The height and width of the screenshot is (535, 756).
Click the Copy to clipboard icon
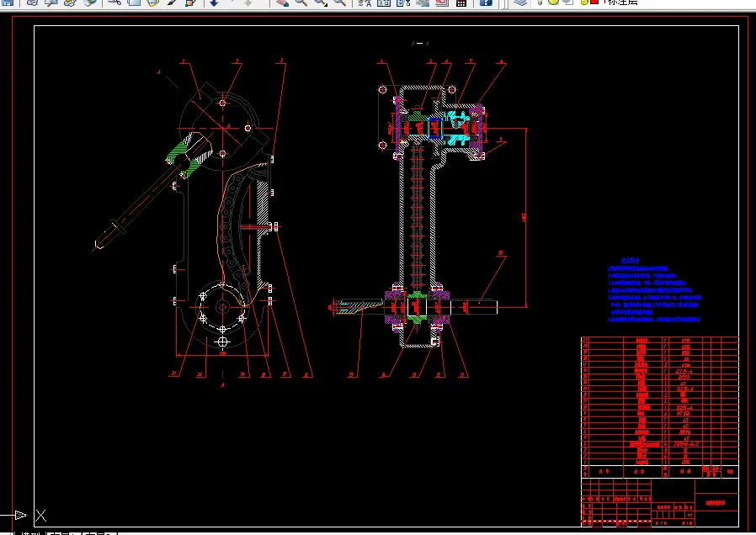(x=134, y=3)
